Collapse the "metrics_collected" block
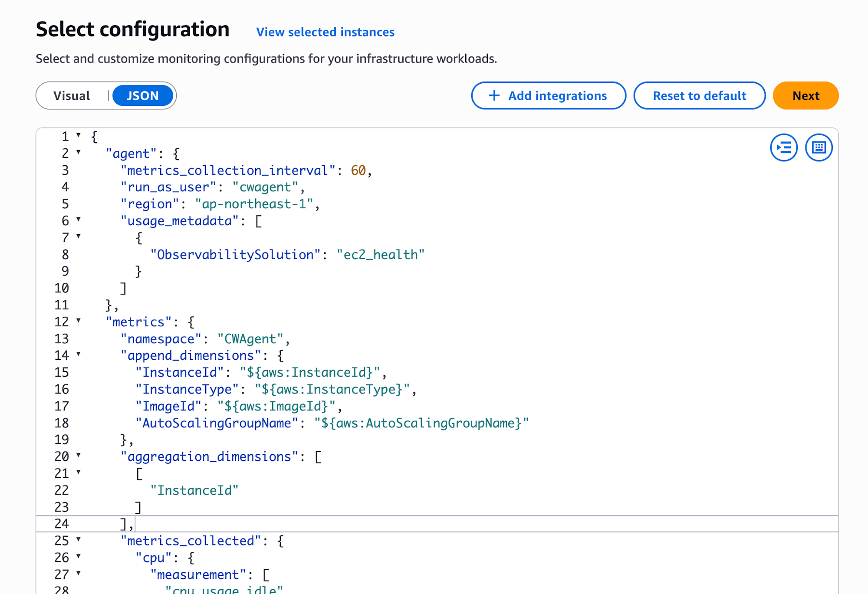Image resolution: width=868 pixels, height=594 pixels. (x=79, y=539)
